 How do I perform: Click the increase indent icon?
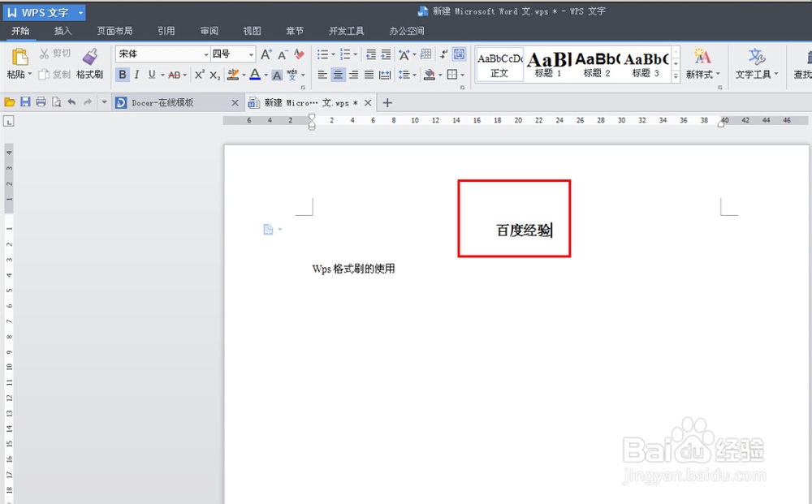tap(387, 54)
